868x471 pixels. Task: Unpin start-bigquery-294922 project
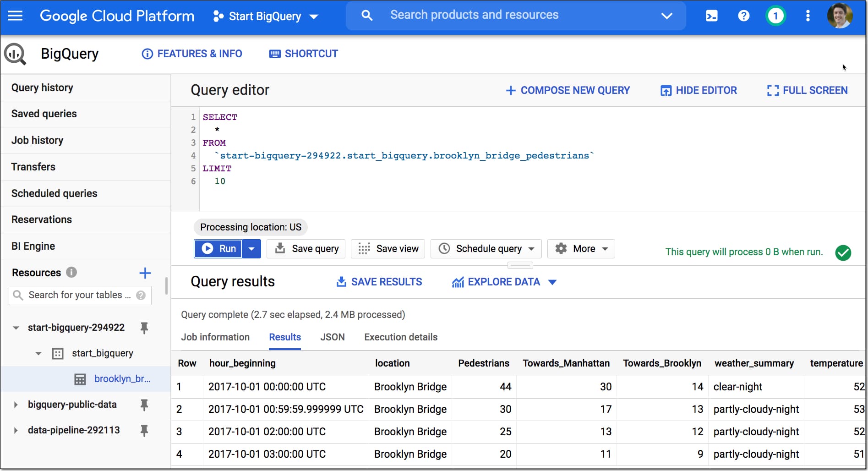144,328
